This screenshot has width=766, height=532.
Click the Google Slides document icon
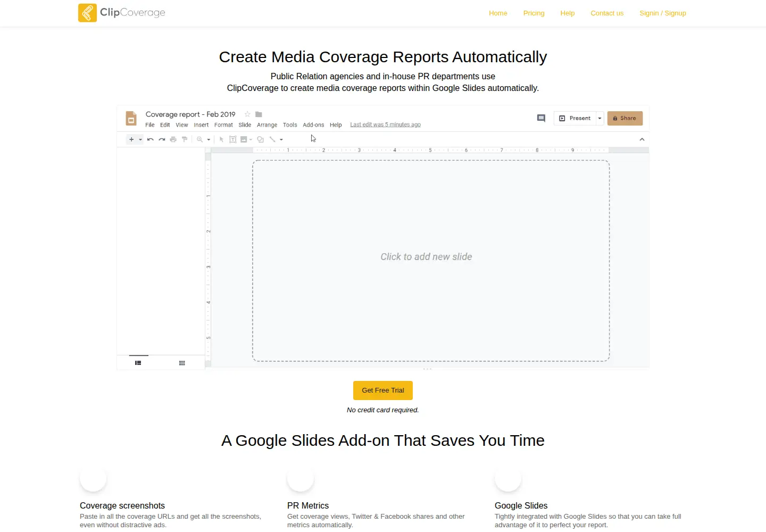click(x=131, y=118)
